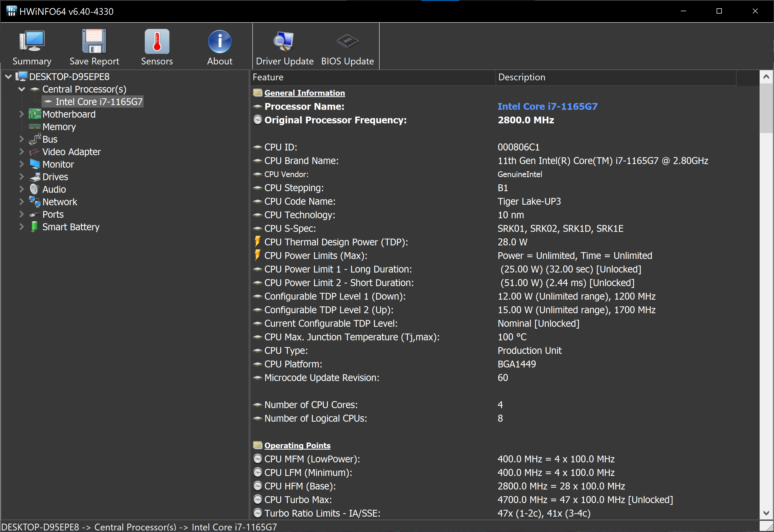Click the Original Processor Frequency clock icon
This screenshot has height=532, width=774.
[257, 120]
